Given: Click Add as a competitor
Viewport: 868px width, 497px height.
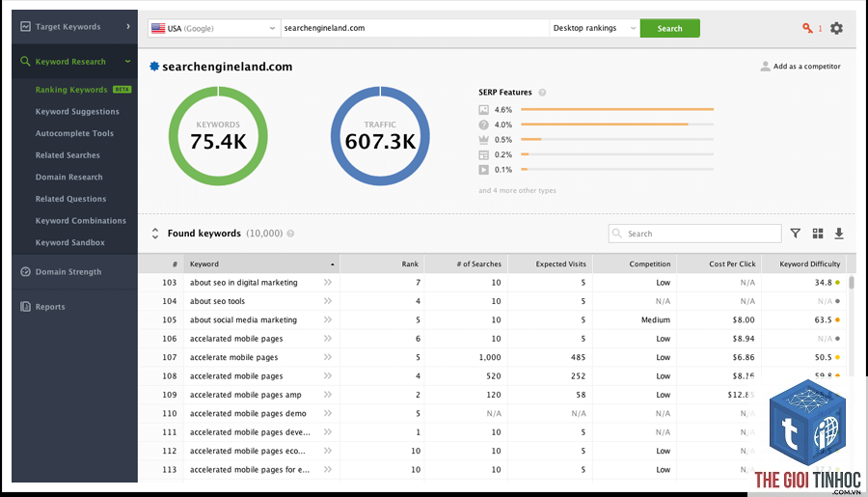Looking at the screenshot, I should [x=800, y=66].
